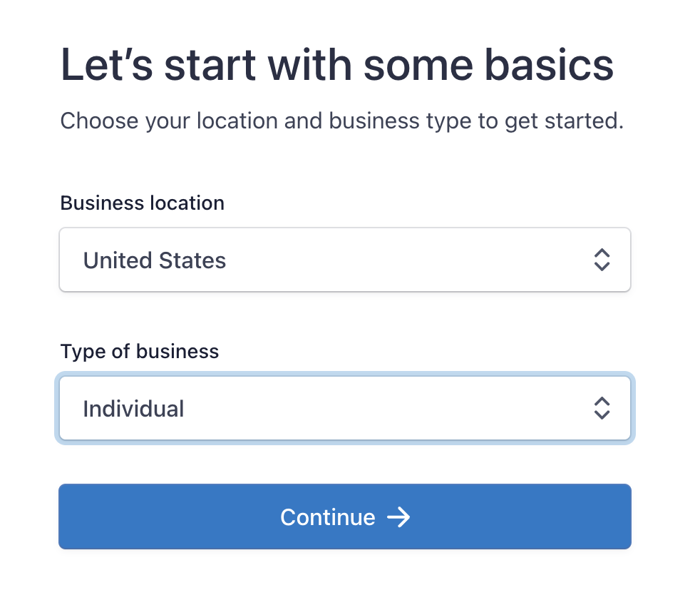Click the highlighted Individual input box
Viewport: 700px width, 595px height.
(345, 408)
